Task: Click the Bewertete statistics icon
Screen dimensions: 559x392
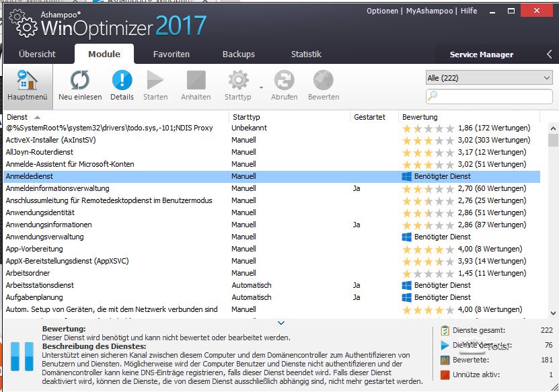Action: pyautogui.click(x=445, y=360)
